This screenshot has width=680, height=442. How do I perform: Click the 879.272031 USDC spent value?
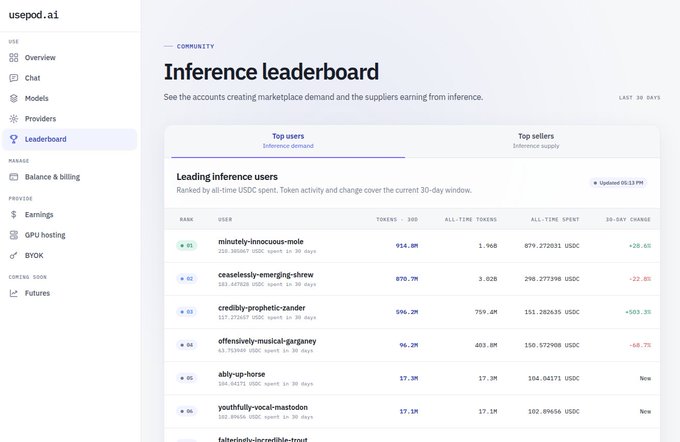coord(552,246)
